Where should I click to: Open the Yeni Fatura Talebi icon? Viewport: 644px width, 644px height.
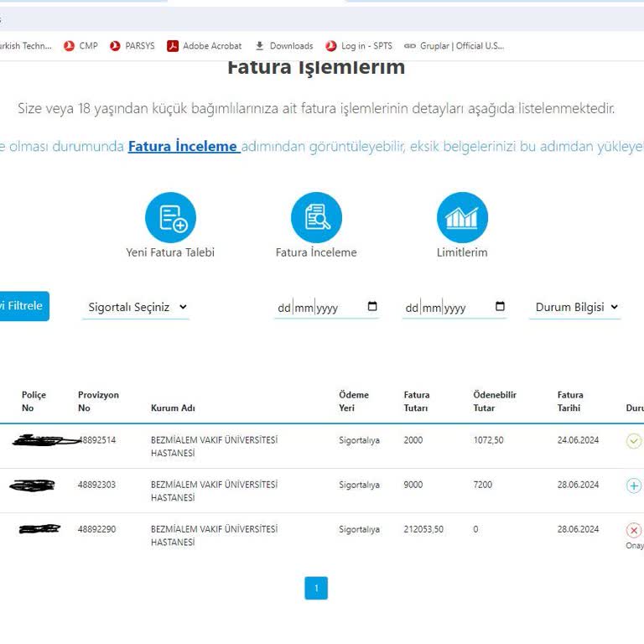pos(170,217)
